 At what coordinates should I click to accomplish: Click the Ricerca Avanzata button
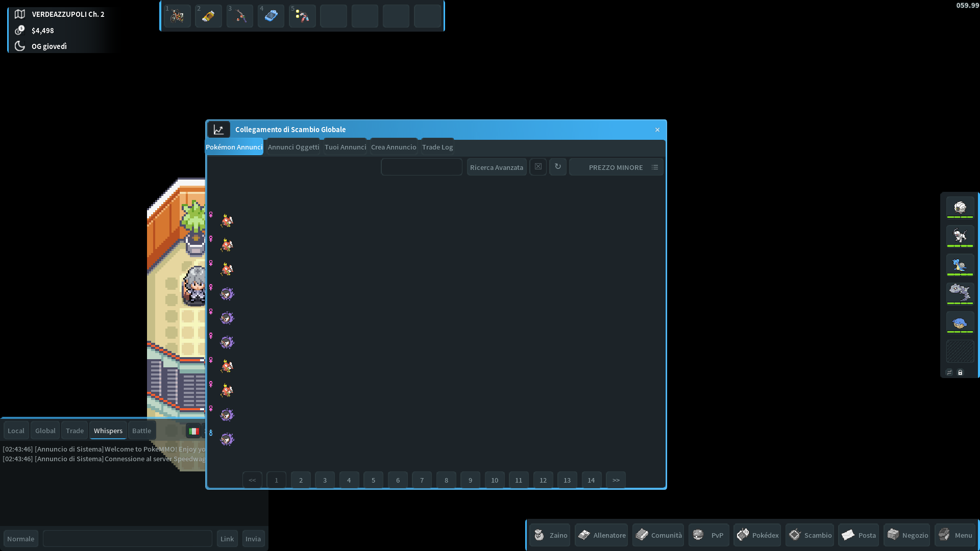(497, 167)
